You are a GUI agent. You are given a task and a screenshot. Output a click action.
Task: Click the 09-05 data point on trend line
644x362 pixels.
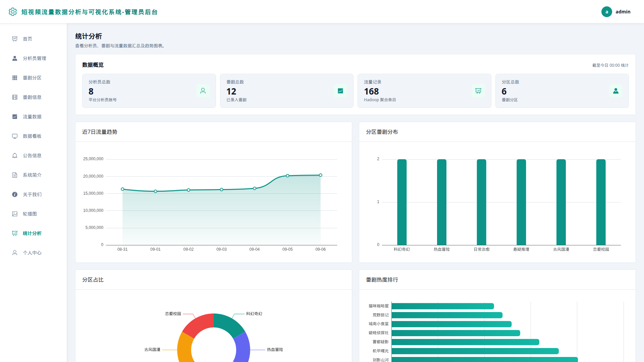point(287,176)
